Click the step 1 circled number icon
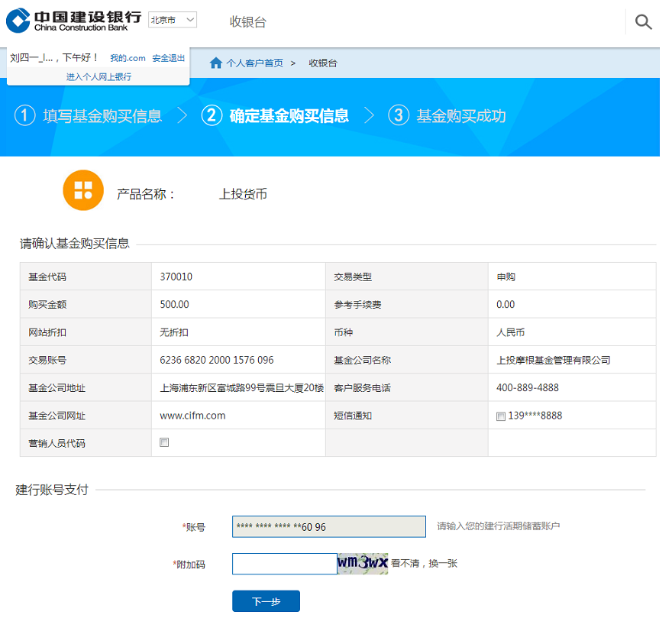Viewport: 672px width, 618px height. (25, 116)
